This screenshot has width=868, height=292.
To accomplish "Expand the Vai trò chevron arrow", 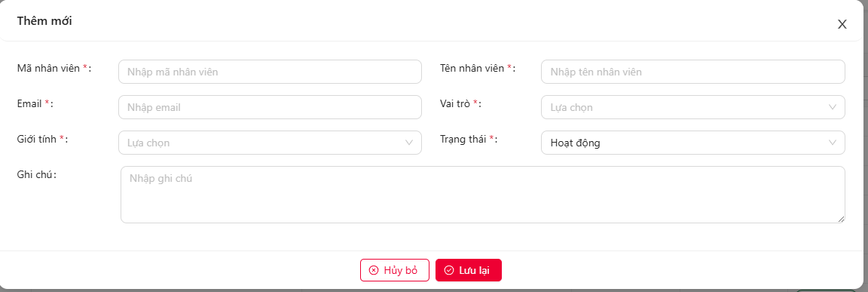I will pyautogui.click(x=833, y=107).
